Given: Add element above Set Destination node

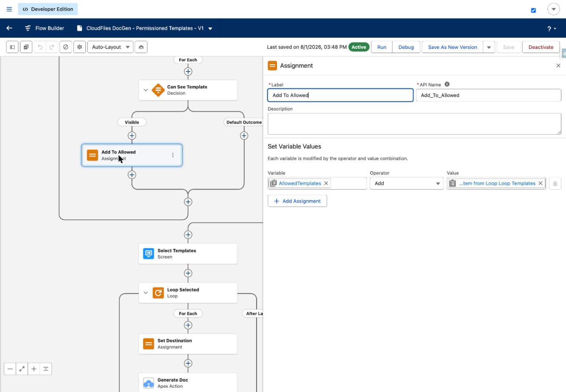Looking at the screenshot, I should click(188, 325).
